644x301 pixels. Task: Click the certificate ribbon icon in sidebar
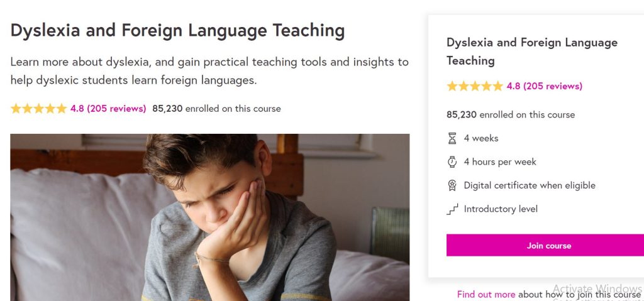[452, 185]
